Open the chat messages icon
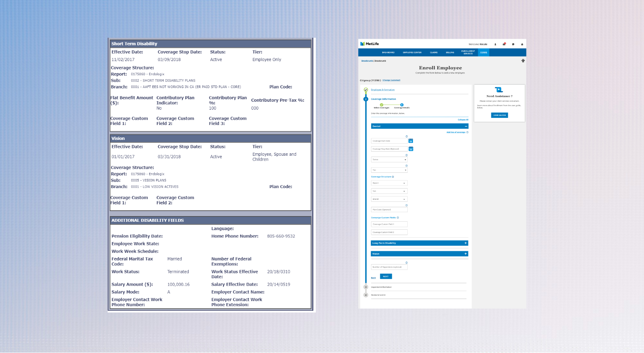 pos(513,44)
